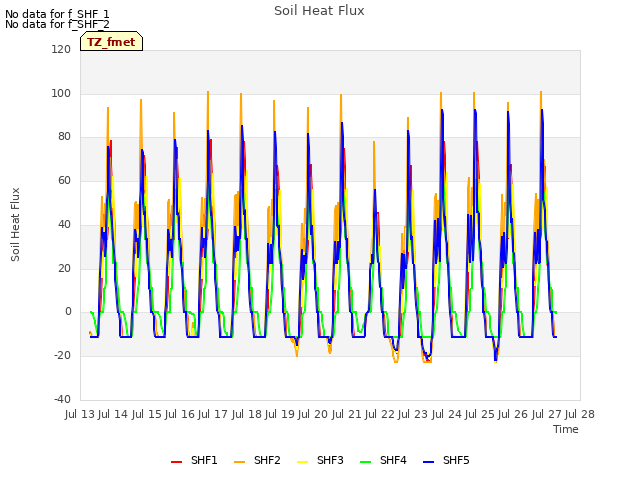Click the y-axis value 80
The width and height of the screenshot is (640, 480).
point(64,137)
